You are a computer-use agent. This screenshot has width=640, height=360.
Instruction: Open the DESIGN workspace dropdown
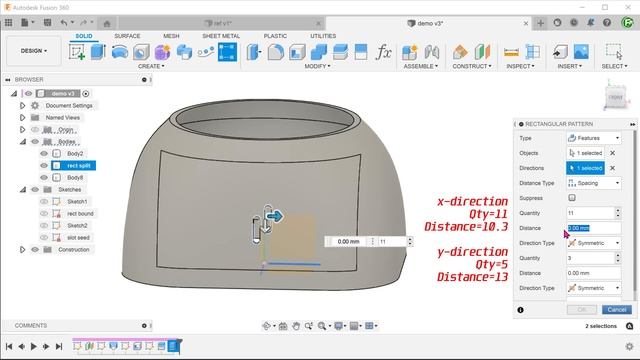(34, 51)
